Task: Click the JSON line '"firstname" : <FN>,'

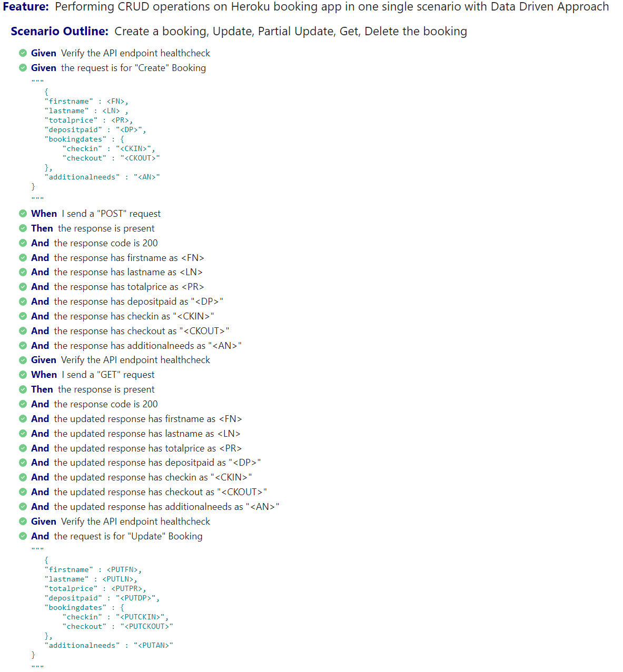Action: (86, 102)
